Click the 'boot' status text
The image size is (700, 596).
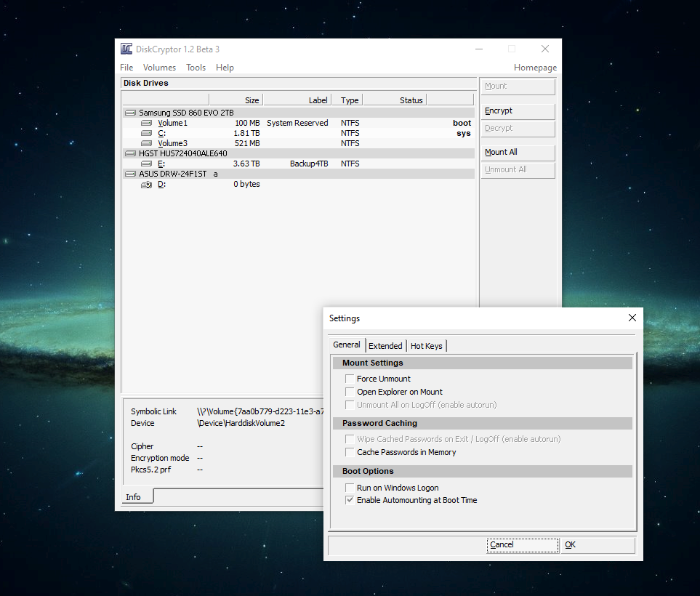(x=462, y=123)
